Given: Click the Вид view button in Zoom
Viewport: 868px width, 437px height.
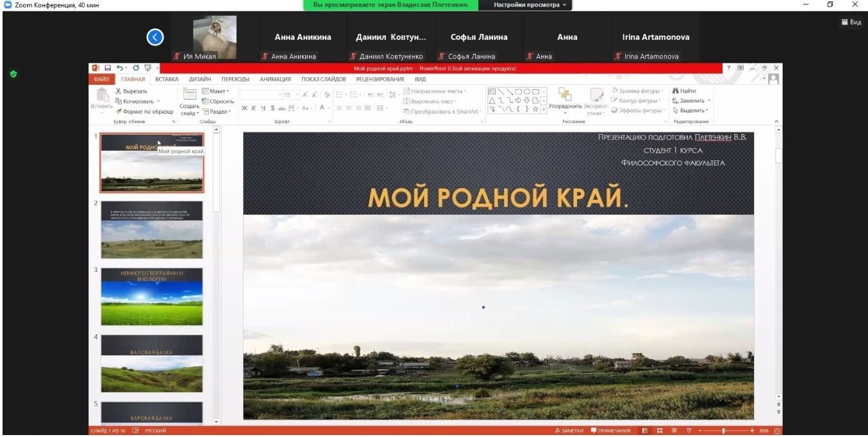Looking at the screenshot, I should click(x=851, y=22).
